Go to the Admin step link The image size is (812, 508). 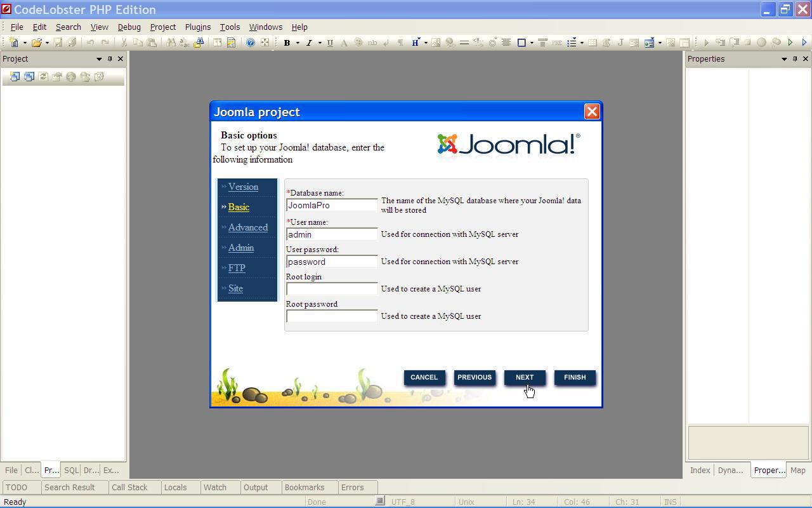coord(241,248)
